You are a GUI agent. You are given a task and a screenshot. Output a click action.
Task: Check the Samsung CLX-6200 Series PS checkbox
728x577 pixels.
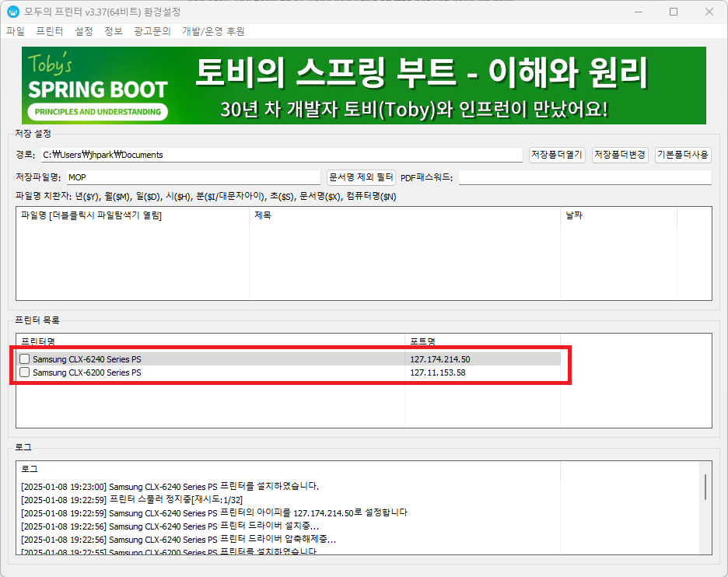tap(25, 372)
